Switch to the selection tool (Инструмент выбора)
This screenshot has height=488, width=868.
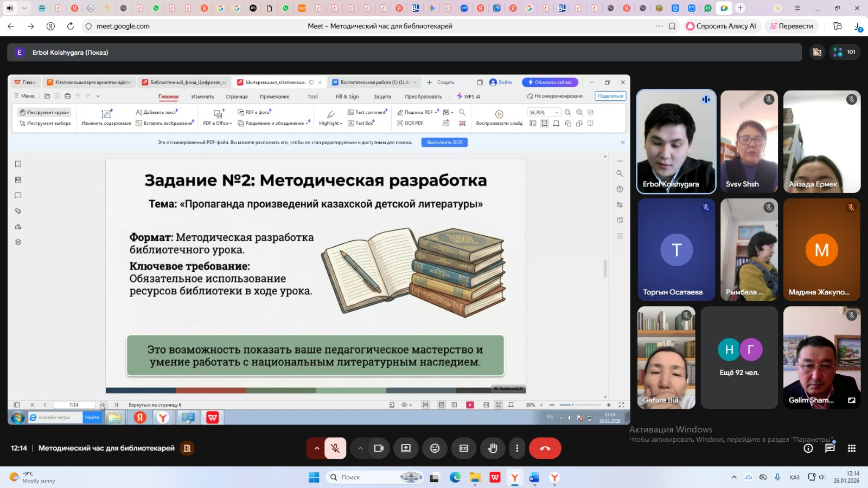point(44,123)
